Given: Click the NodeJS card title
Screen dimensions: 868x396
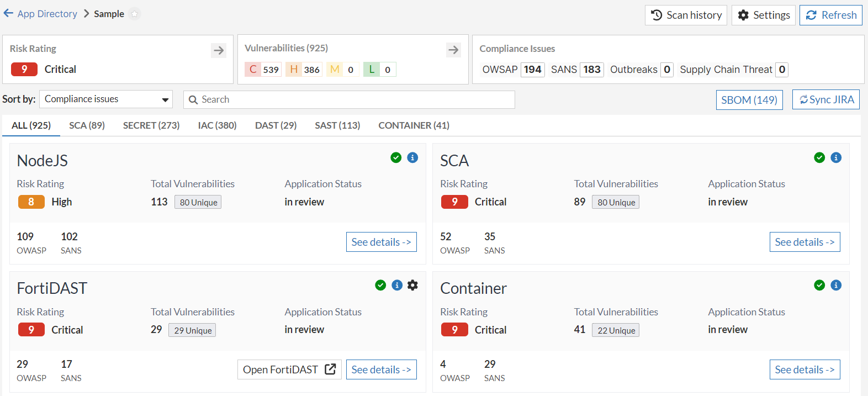Looking at the screenshot, I should 43,161.
